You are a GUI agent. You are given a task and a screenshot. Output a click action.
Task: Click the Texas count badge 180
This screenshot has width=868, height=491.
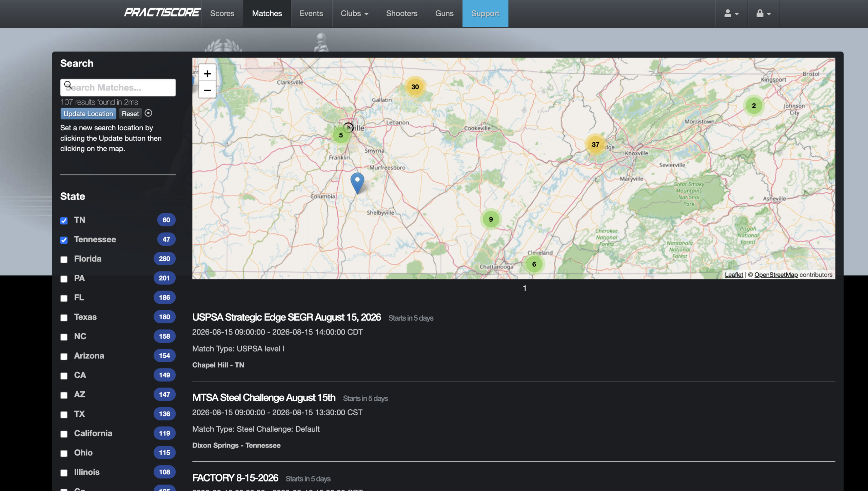click(164, 317)
